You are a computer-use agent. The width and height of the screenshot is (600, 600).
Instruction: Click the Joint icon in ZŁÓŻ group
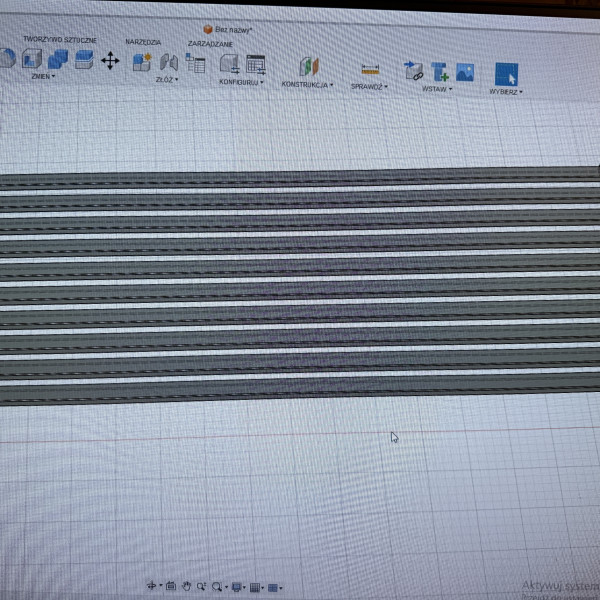[169, 62]
